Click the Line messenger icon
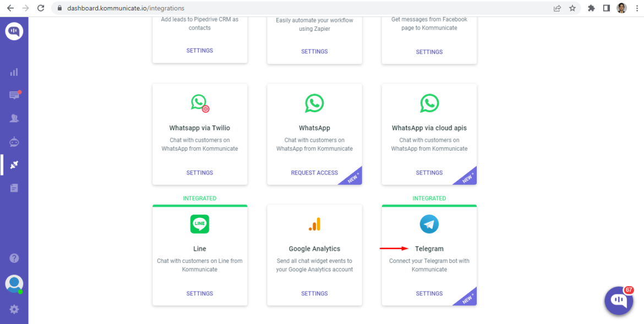644x324 pixels. [x=199, y=224]
